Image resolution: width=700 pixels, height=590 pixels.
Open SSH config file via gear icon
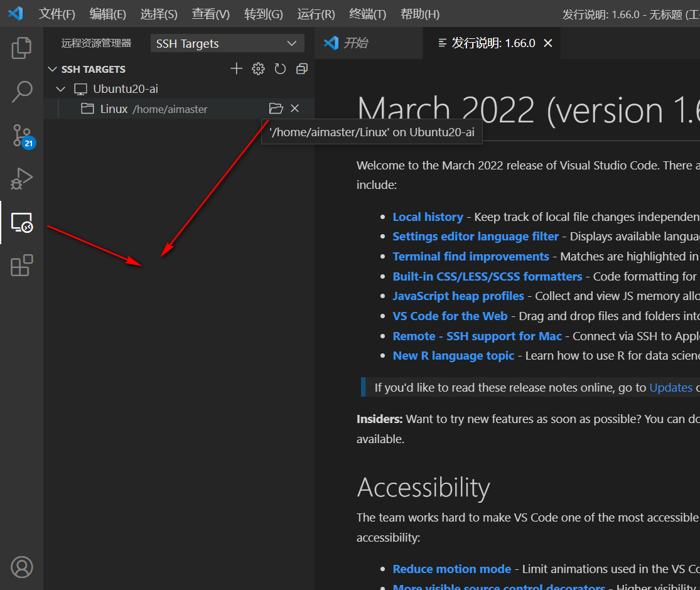[258, 69]
